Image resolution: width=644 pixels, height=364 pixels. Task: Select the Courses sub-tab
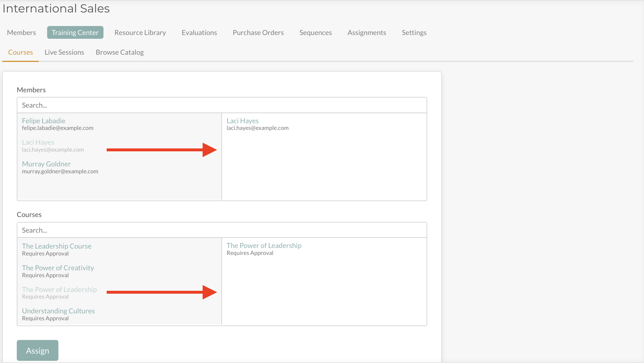(x=21, y=52)
